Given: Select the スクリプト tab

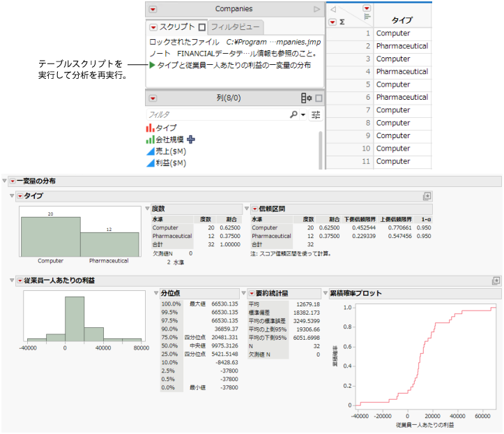Looking at the screenshot, I should (x=177, y=27).
